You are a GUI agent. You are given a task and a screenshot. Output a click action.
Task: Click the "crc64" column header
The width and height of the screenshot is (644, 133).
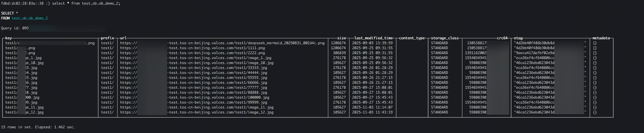click(502, 38)
